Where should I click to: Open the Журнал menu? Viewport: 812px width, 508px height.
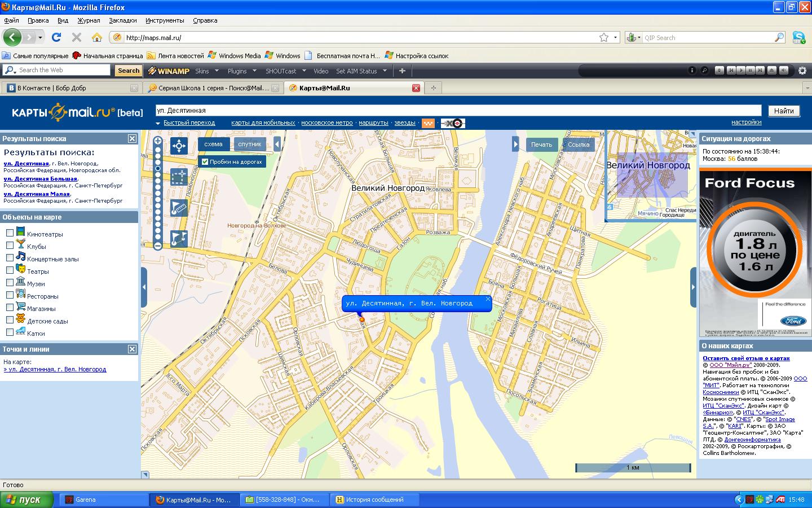pos(89,20)
